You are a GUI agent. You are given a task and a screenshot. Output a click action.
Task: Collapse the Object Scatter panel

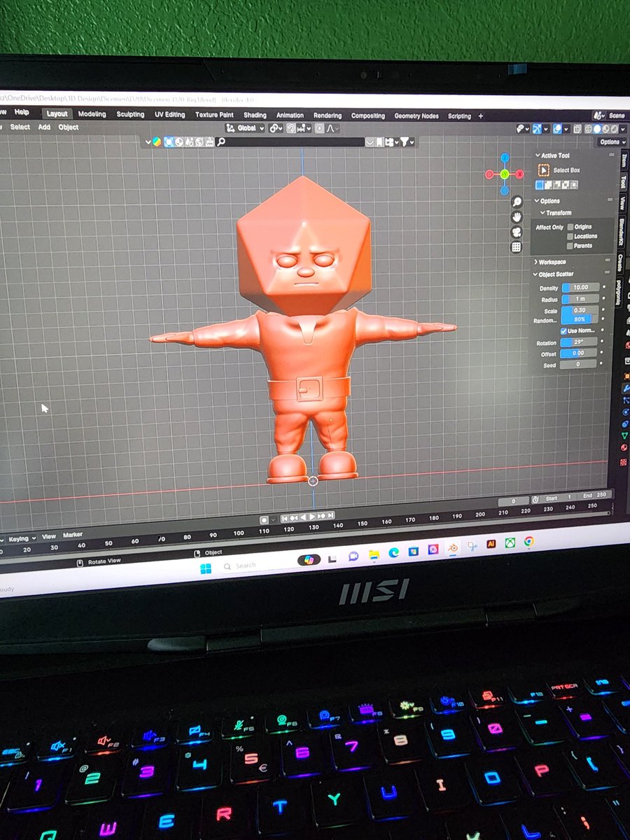pos(554,274)
